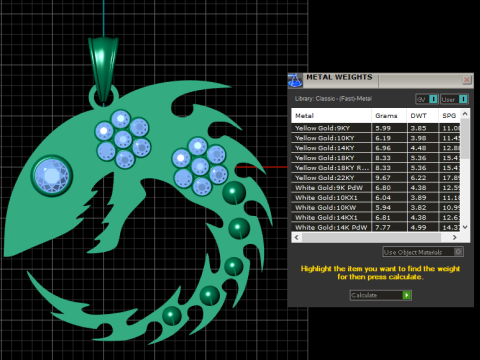Screen dimensions: 480x360
Task: Click the Use Object Materials button
Action: pos(423,252)
